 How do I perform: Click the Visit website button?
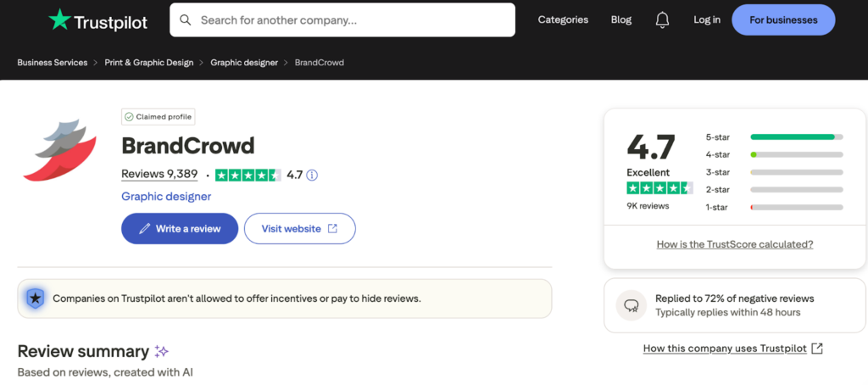click(x=300, y=229)
